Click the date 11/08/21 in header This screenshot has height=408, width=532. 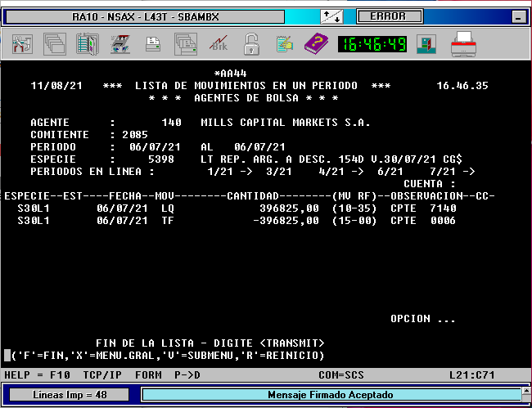pyautogui.click(x=56, y=86)
